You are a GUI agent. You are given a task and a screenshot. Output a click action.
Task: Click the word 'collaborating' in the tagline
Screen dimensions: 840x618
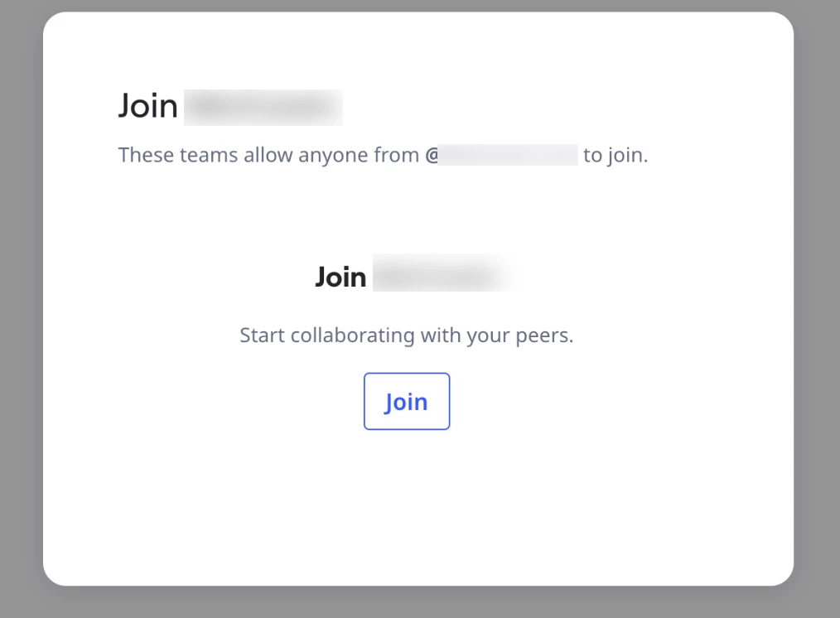[353, 336]
